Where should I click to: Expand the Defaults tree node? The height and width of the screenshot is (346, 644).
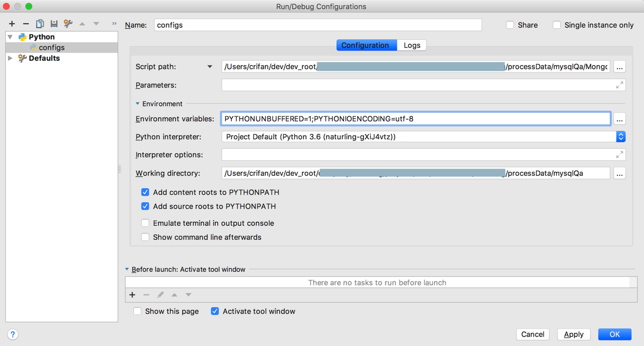pyautogui.click(x=10, y=58)
